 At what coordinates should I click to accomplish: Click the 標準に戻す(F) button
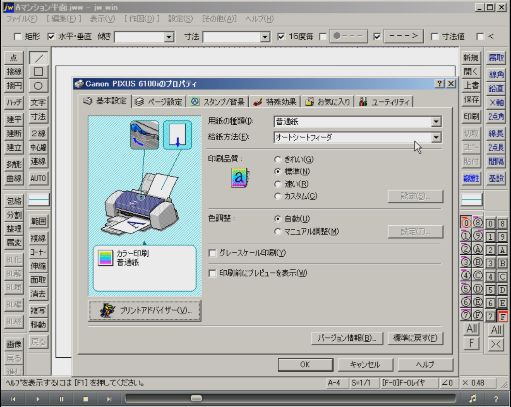click(x=415, y=338)
